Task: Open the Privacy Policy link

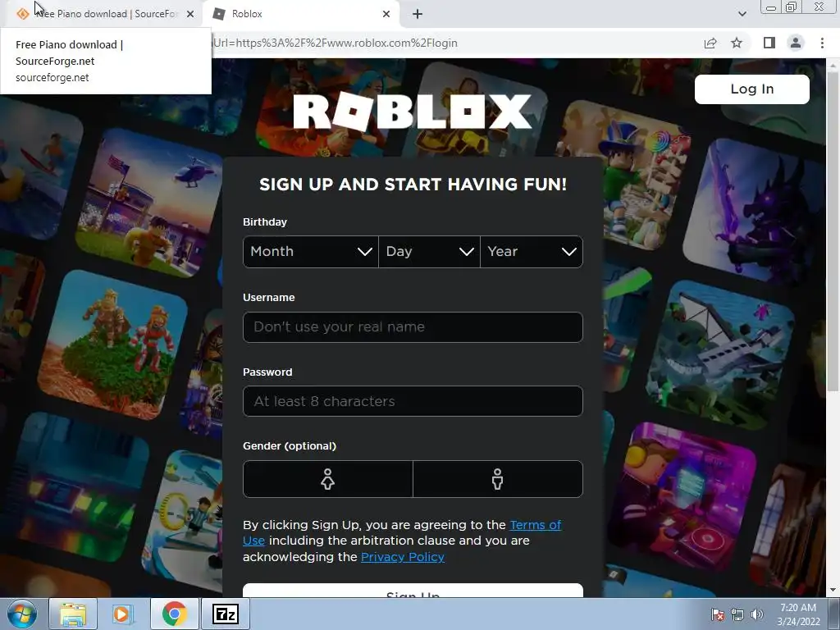Action: pyautogui.click(x=403, y=557)
